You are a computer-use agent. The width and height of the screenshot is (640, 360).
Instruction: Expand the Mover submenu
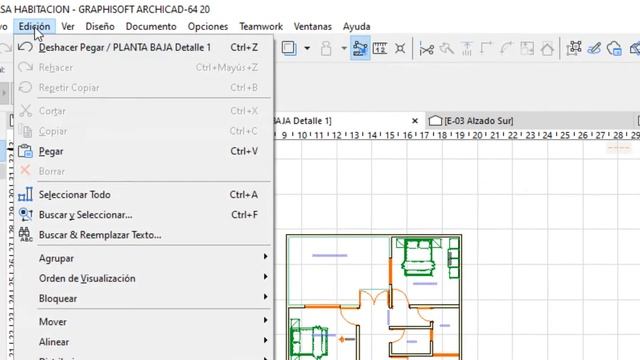(x=144, y=322)
